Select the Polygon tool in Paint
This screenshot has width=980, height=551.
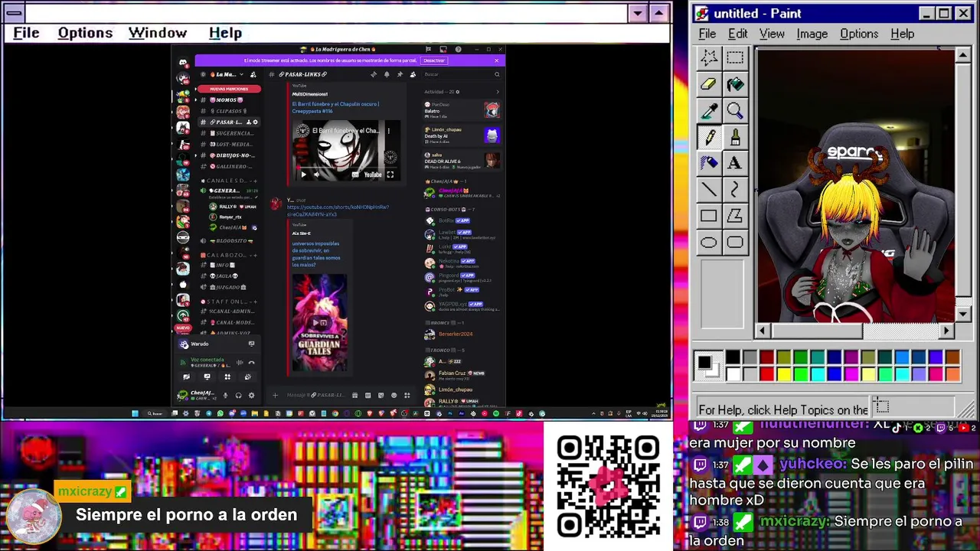tap(735, 217)
